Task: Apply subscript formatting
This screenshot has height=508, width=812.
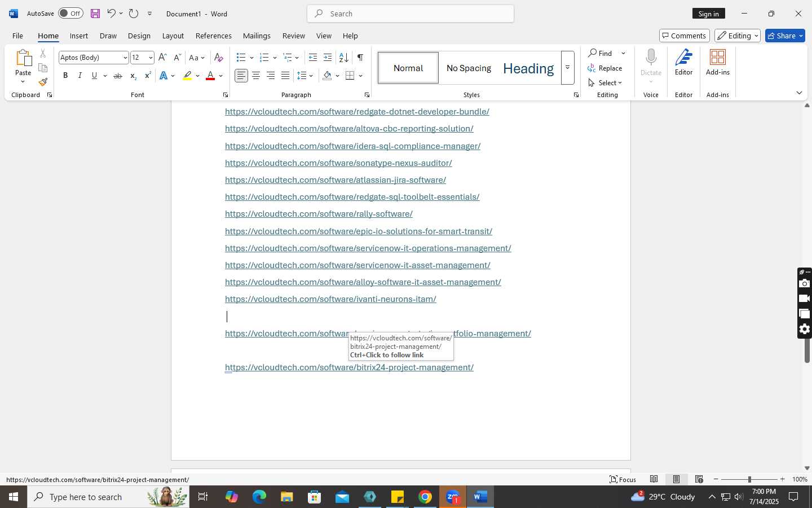Action: [133, 76]
